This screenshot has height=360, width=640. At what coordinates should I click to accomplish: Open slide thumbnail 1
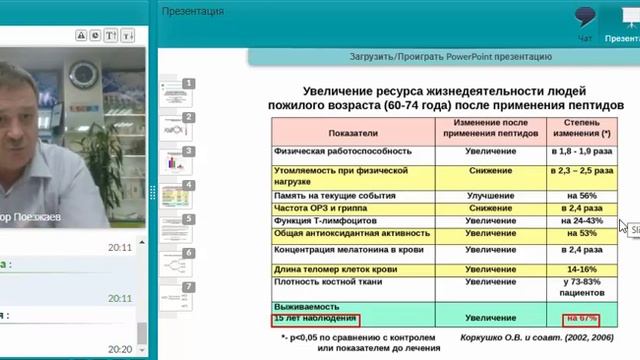[177, 93]
